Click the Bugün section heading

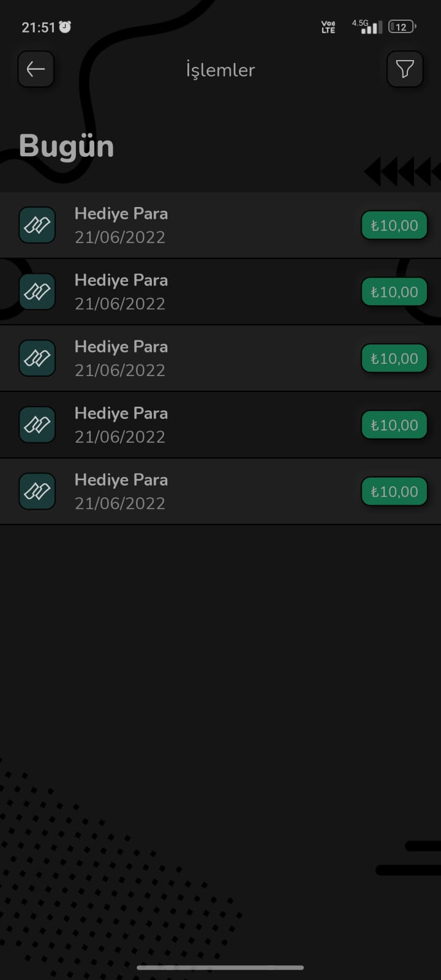pos(66,147)
